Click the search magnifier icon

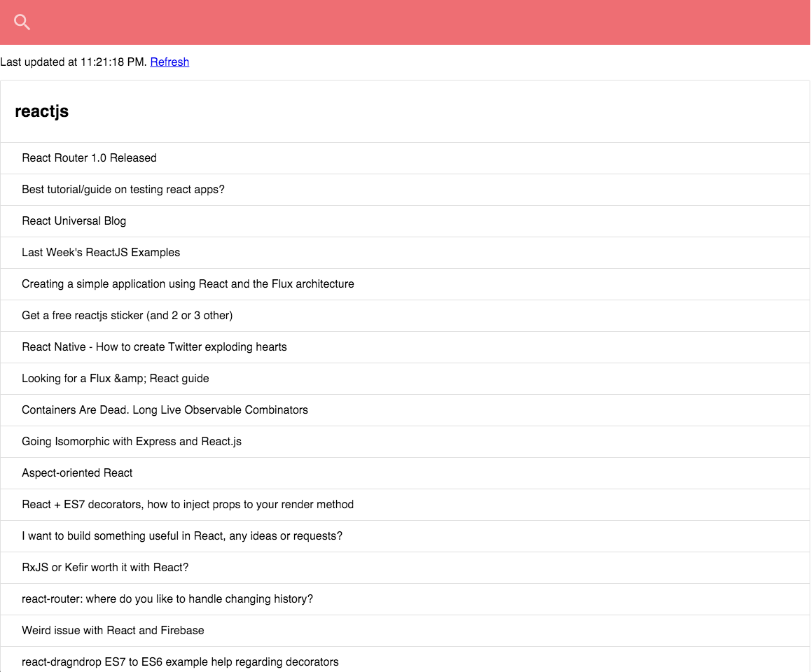(x=22, y=22)
